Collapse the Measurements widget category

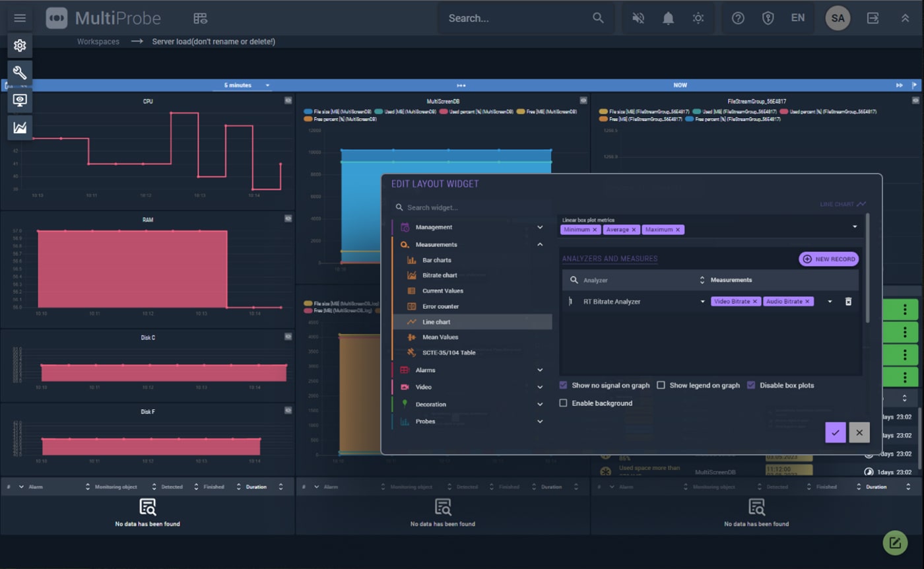click(539, 245)
